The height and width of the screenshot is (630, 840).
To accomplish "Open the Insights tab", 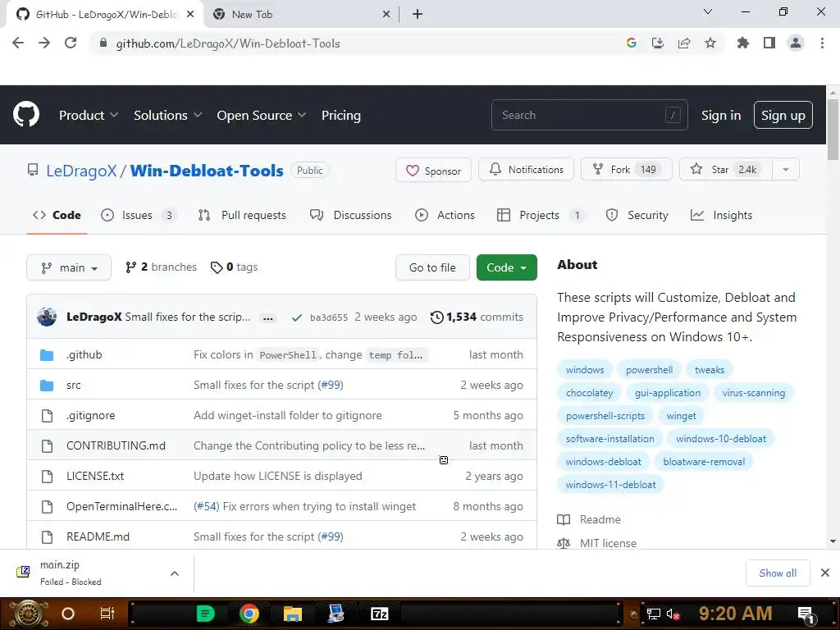I will click(722, 216).
